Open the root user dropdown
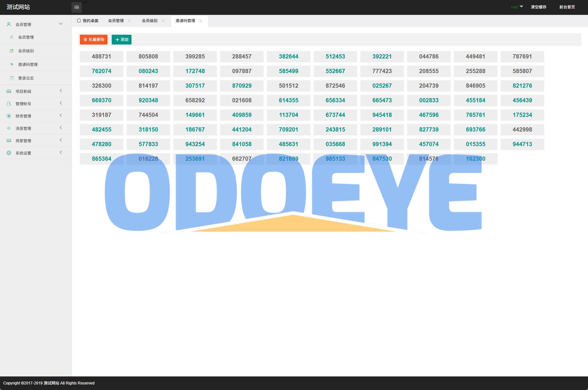 coord(517,7)
